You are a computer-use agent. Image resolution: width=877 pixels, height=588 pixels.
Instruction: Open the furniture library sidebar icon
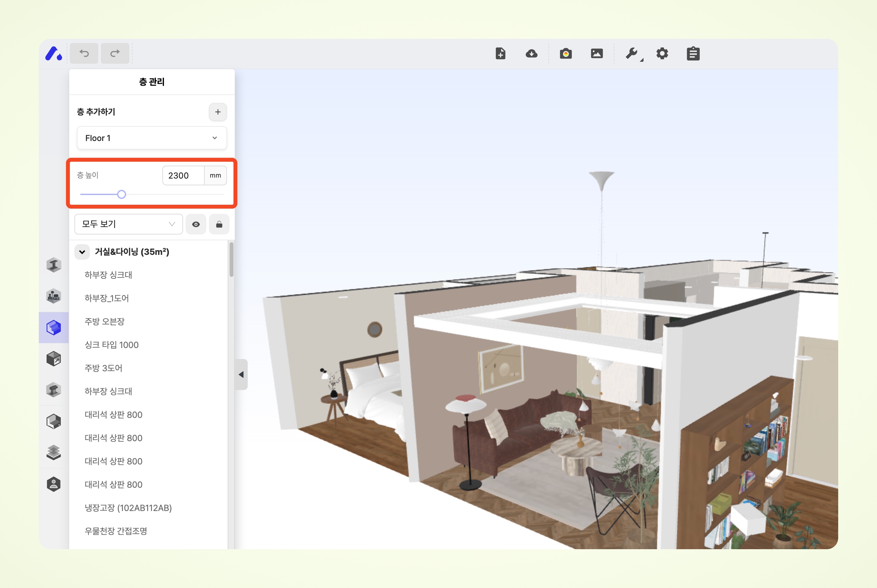[x=54, y=296]
